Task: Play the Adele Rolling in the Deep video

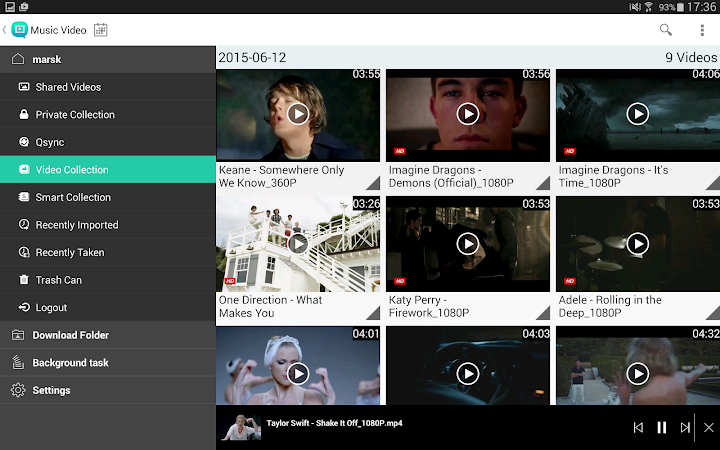Action: (x=638, y=244)
